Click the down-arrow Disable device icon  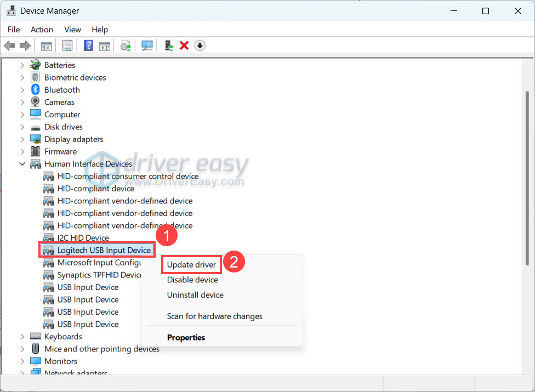pyautogui.click(x=200, y=46)
